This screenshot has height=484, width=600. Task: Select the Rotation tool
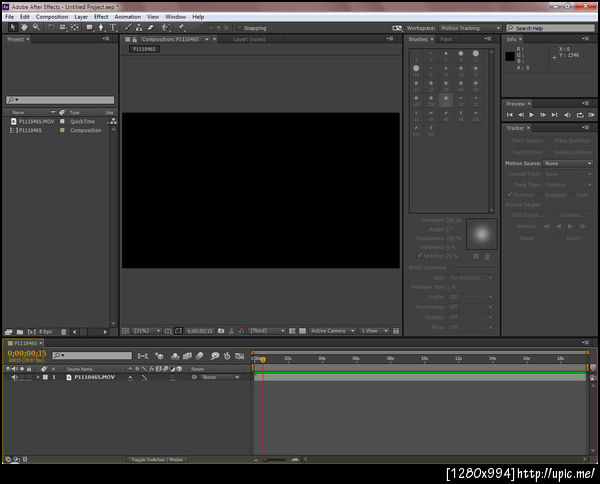pos(51,28)
